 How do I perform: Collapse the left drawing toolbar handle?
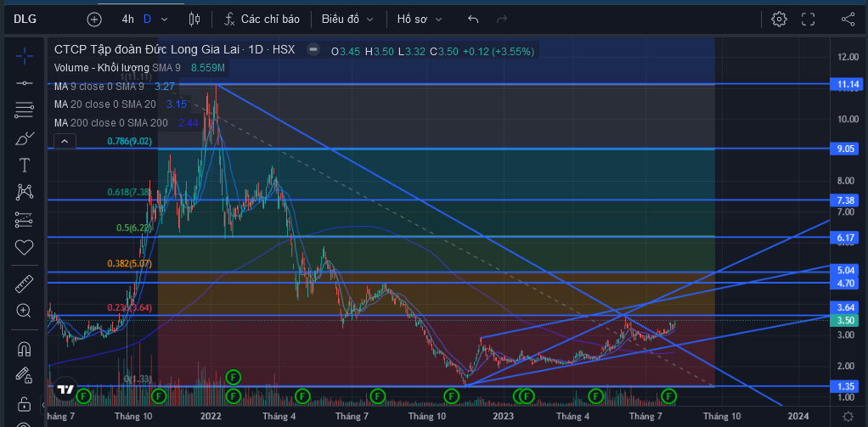point(43,406)
